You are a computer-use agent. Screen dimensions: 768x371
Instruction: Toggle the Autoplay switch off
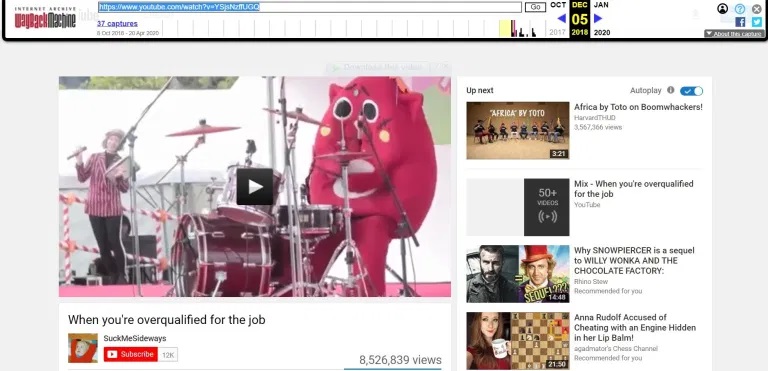point(691,91)
